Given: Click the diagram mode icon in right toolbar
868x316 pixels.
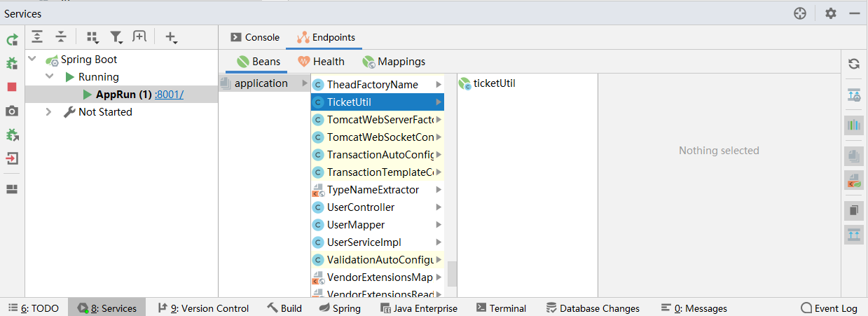Looking at the screenshot, I should 854,95.
